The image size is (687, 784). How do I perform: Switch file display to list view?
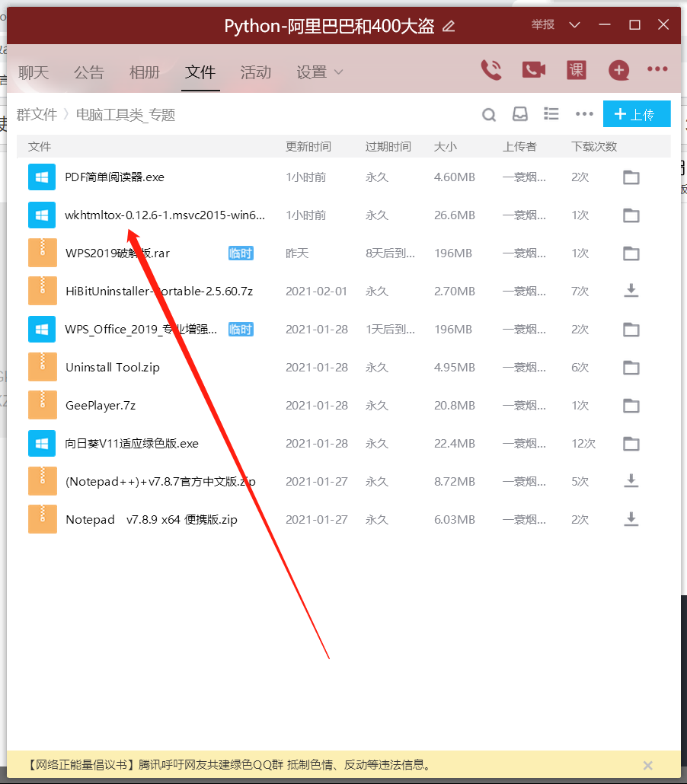(x=551, y=114)
